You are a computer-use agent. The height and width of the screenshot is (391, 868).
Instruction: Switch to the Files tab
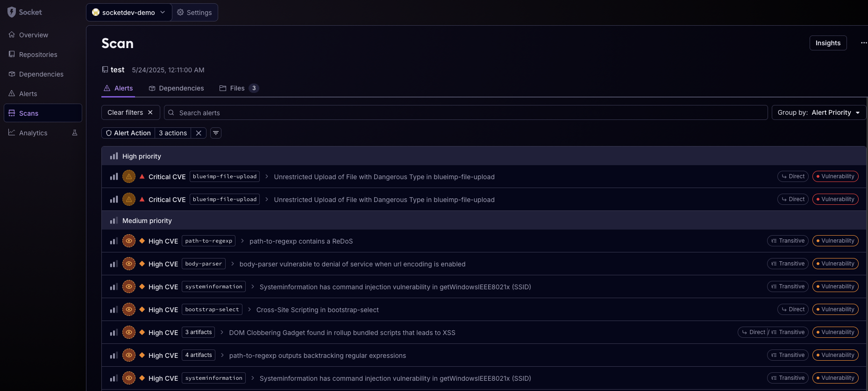pos(239,88)
